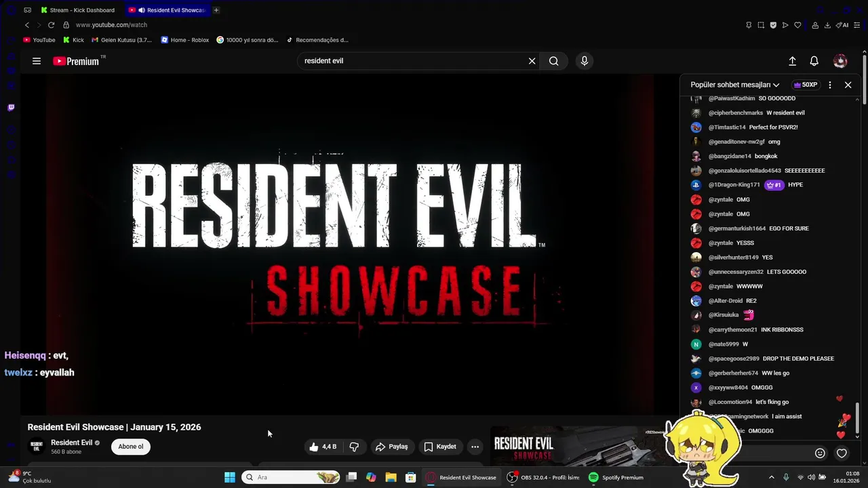868x488 pixels.
Task: Click the pin icon in address bar
Action: (x=749, y=25)
